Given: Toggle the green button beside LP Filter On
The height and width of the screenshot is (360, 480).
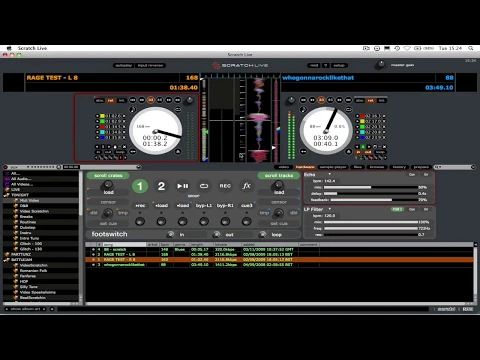Looking at the screenshot, I should [397, 209].
